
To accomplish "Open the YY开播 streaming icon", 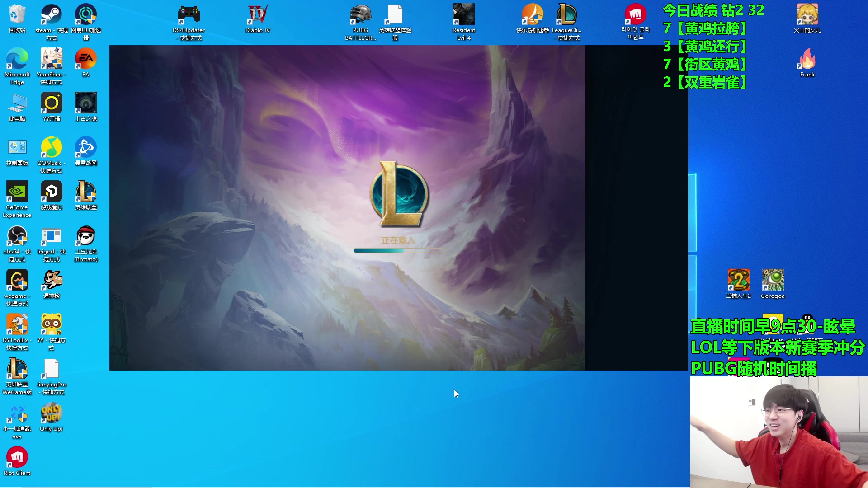I will tap(52, 107).
